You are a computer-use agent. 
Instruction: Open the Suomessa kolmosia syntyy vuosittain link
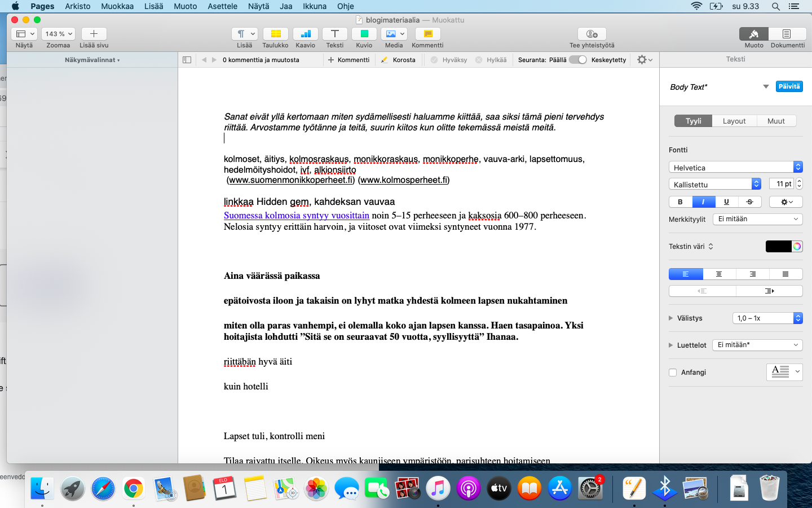point(296,216)
